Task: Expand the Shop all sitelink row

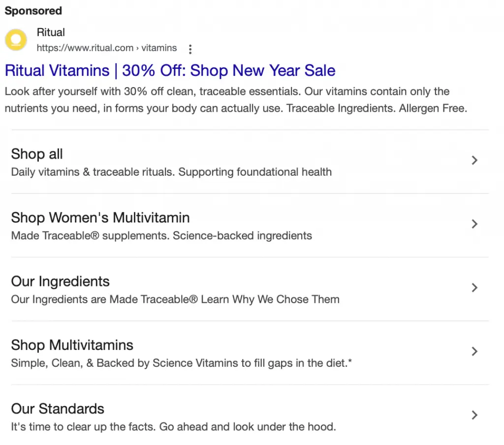Action: 37,154
